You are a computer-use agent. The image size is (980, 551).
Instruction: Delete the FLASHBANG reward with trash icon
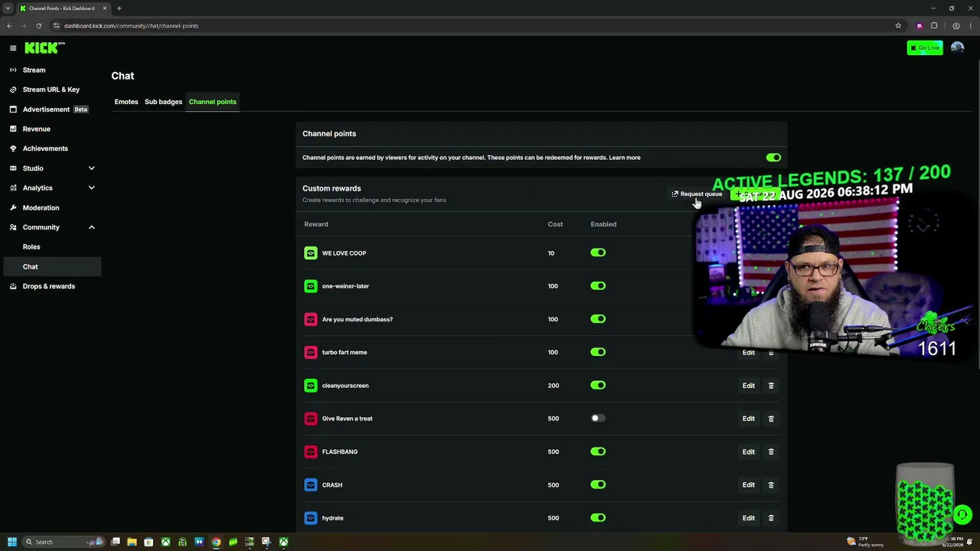coord(771,452)
